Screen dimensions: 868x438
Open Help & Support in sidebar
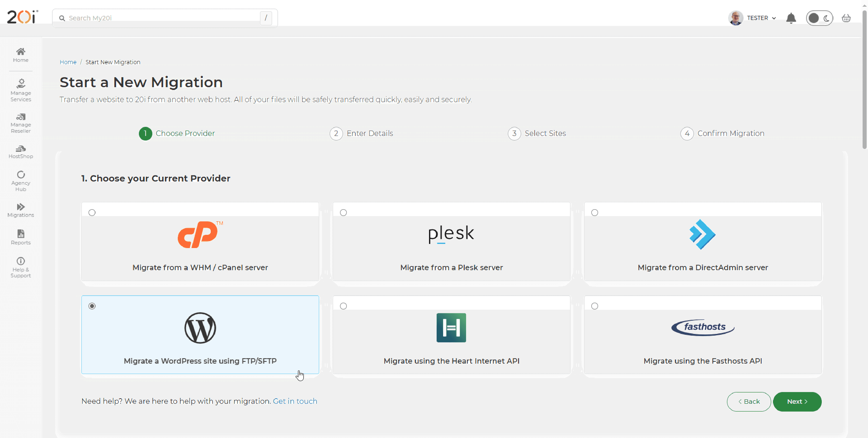coord(21,268)
